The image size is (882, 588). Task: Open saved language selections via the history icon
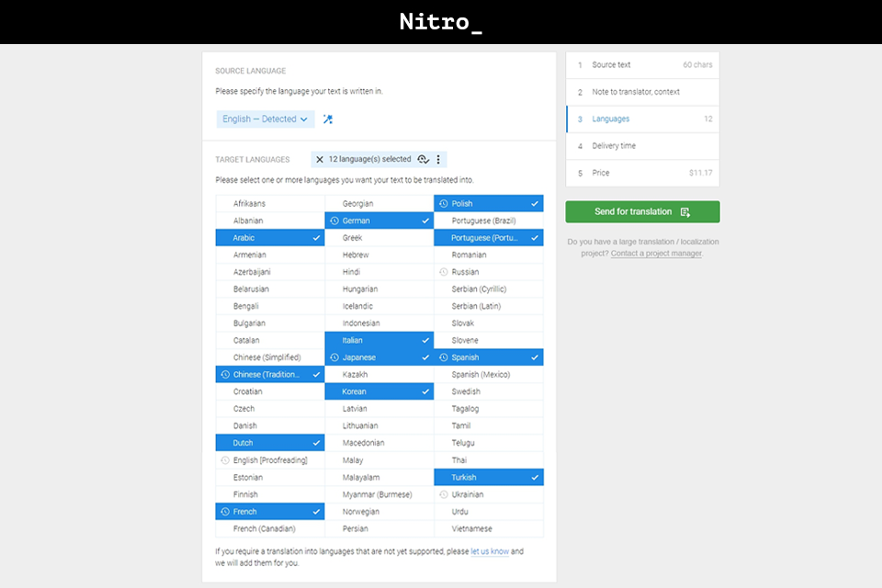pyautogui.click(x=423, y=159)
